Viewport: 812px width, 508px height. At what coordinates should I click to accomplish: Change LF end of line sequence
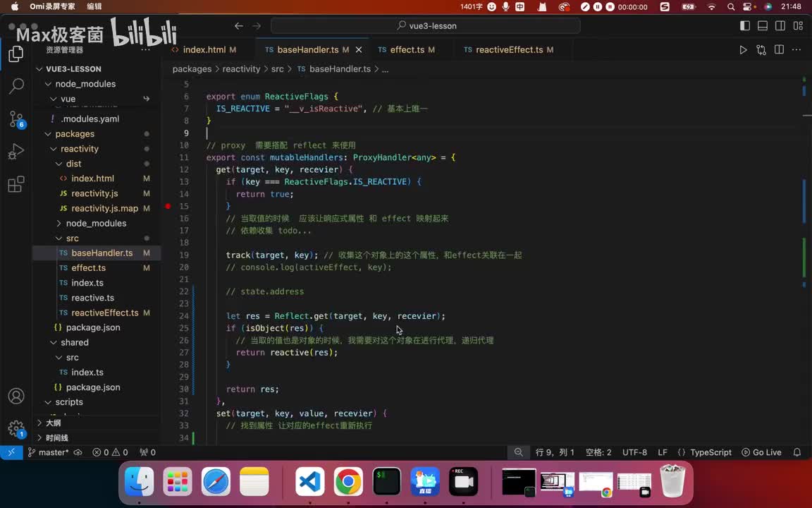pos(663,452)
